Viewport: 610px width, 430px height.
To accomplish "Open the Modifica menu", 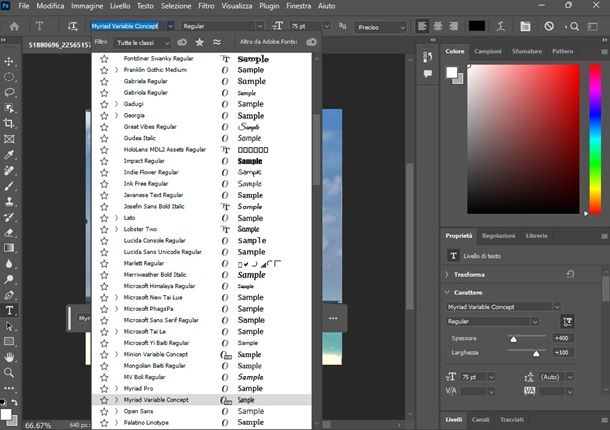I will (x=50, y=6).
